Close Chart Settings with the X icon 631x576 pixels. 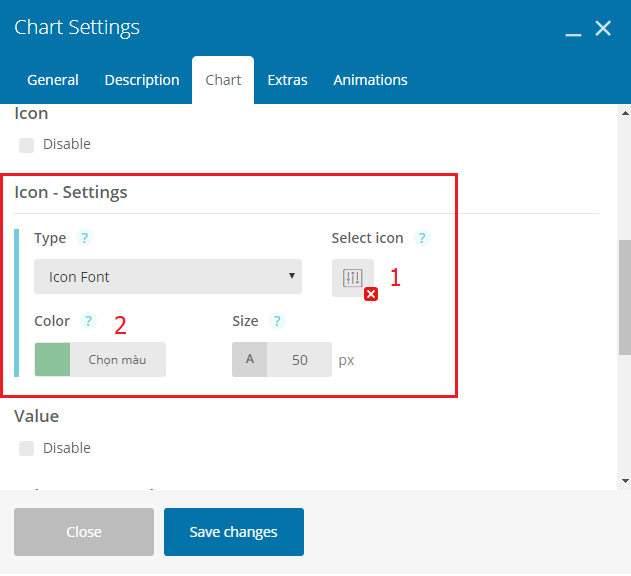pyautogui.click(x=603, y=28)
